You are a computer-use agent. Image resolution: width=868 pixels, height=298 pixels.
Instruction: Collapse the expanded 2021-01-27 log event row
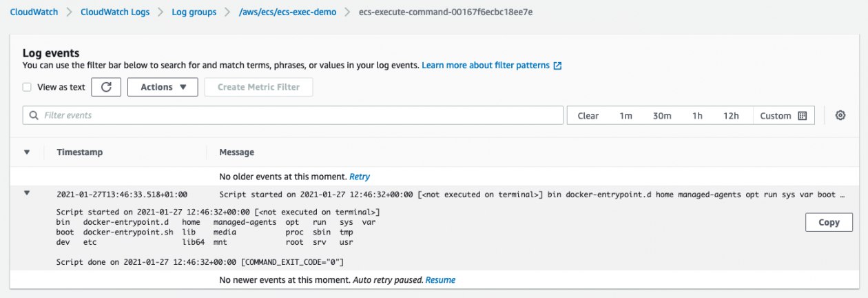click(x=27, y=193)
